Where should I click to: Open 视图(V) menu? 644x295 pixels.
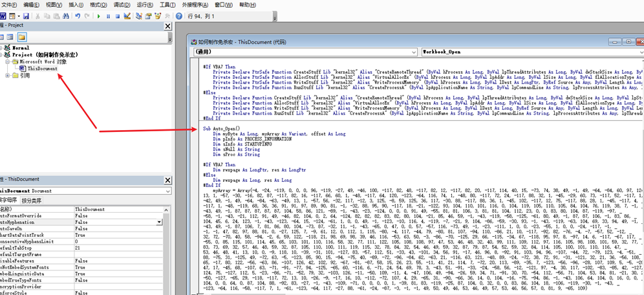54,5
